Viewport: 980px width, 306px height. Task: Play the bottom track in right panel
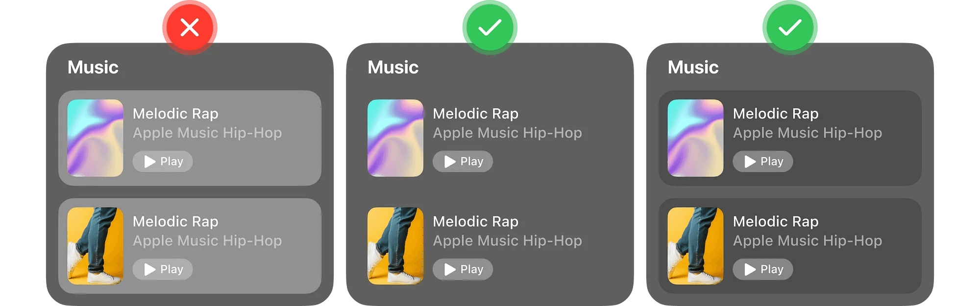point(763,269)
